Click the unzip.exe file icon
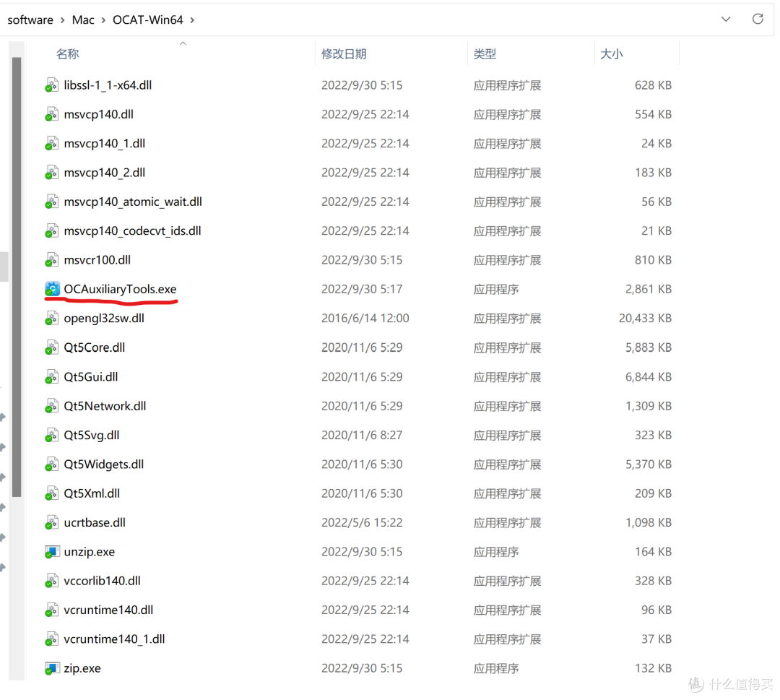The width and height of the screenshot is (780, 700). pos(52,552)
